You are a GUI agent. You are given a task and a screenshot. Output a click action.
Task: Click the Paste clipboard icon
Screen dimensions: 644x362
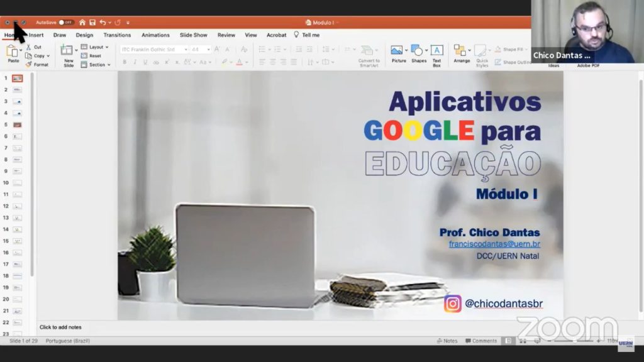click(x=13, y=51)
